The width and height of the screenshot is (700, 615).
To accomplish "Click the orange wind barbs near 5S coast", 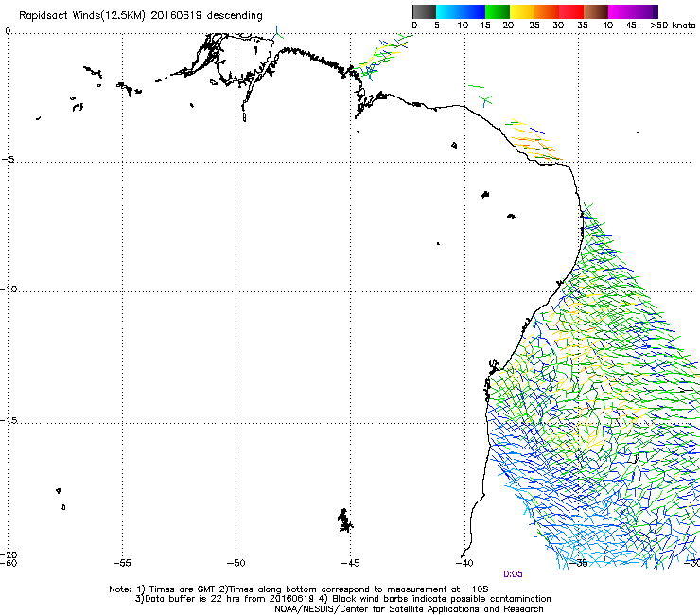I will (534, 140).
